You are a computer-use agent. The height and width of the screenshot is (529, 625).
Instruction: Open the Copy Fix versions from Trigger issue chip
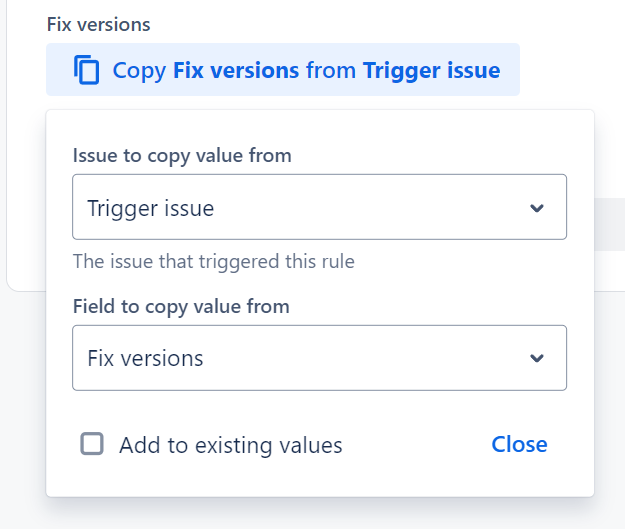283,69
